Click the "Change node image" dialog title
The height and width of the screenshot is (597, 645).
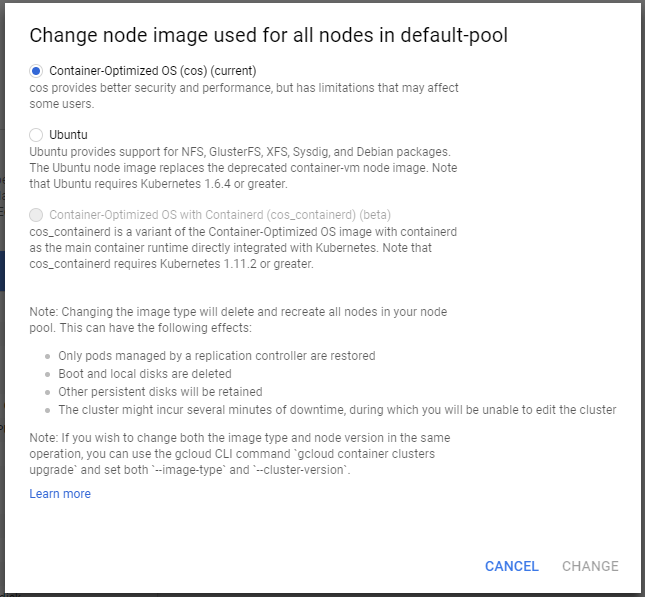pyautogui.click(x=268, y=36)
